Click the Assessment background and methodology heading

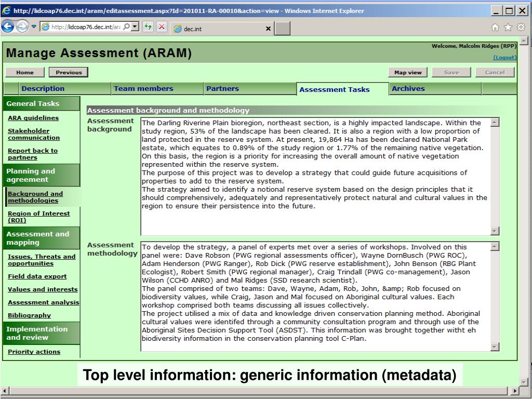(x=168, y=110)
